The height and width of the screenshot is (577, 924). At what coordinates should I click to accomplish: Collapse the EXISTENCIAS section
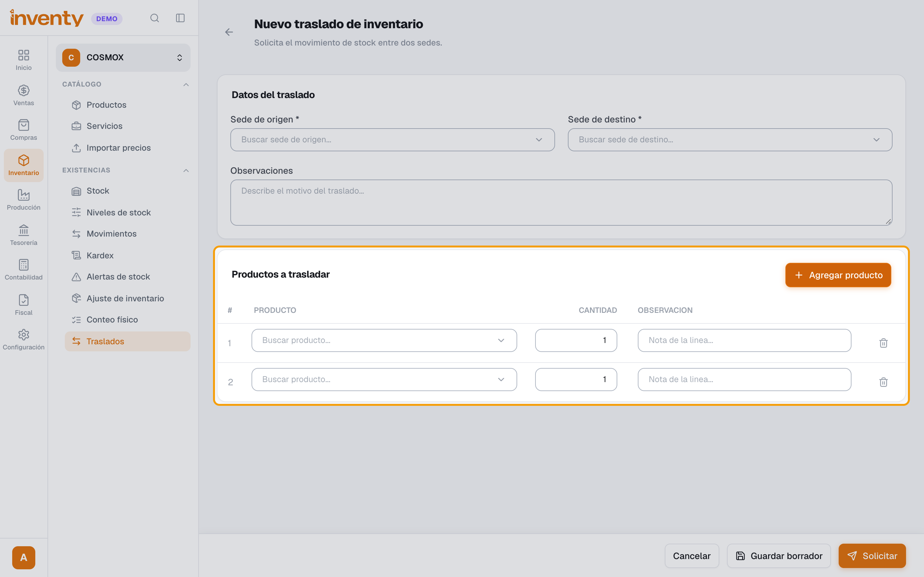(x=186, y=170)
